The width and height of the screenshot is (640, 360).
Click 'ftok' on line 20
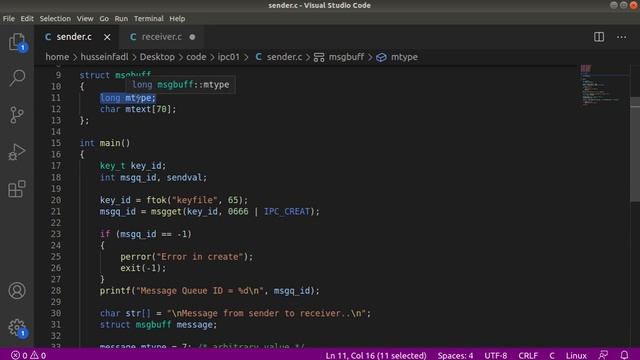point(156,200)
